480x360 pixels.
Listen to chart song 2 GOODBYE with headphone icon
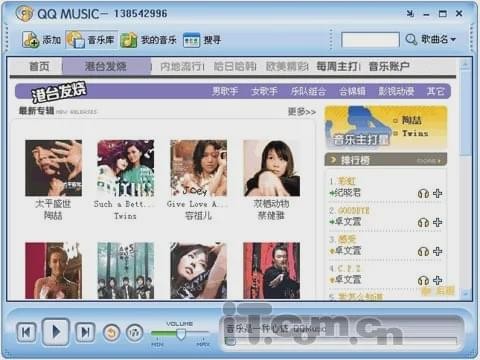click(x=423, y=222)
